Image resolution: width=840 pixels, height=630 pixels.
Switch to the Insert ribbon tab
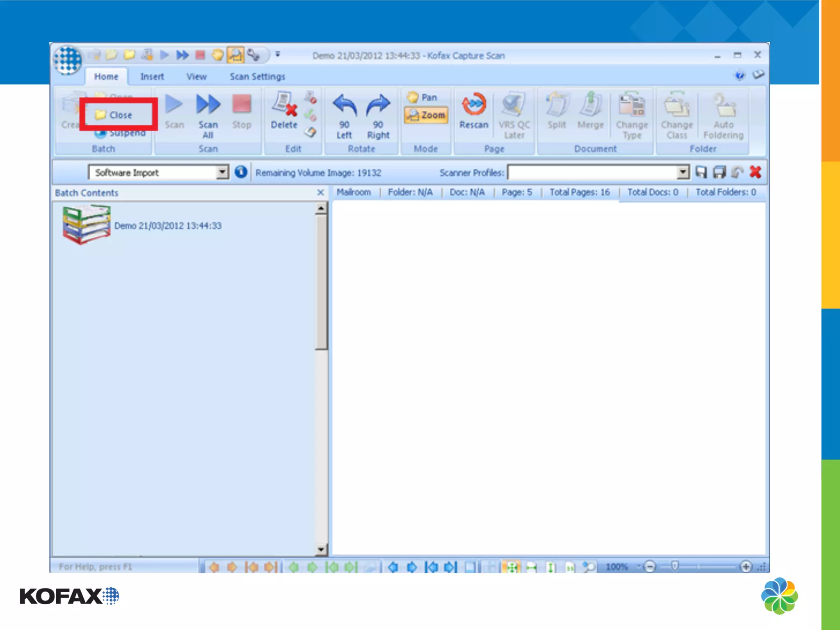pyautogui.click(x=152, y=77)
